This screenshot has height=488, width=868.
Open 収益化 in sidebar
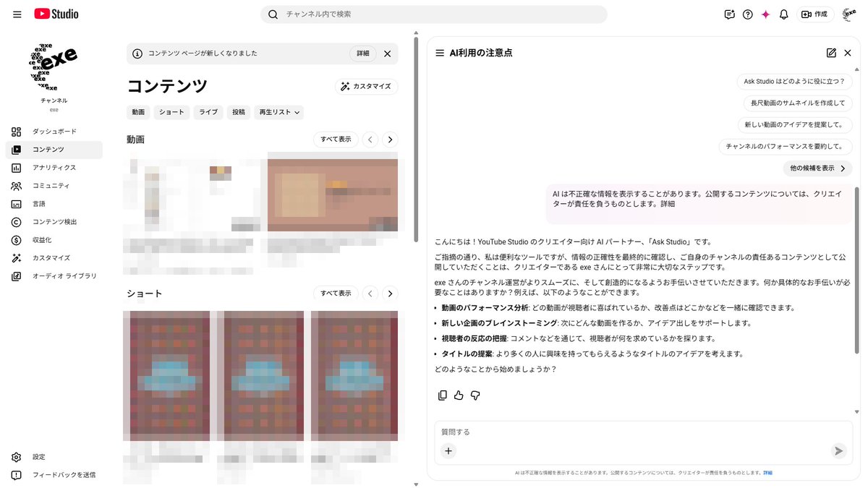point(54,240)
